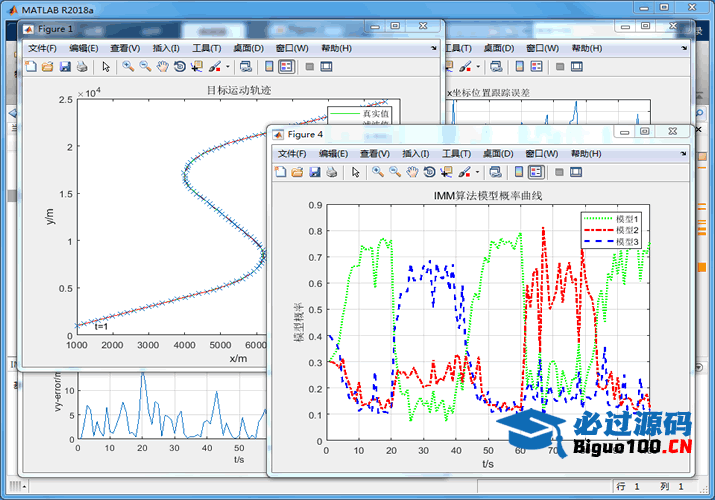Open brush color dropdown arrow in Figure 4
Screen dimensions: 715x500
click(477, 172)
